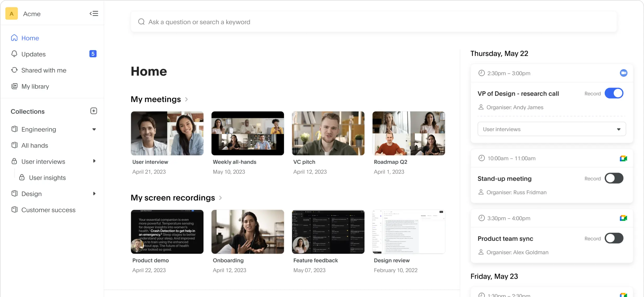Disable recording for VP of Design call
Image resolution: width=644 pixels, height=297 pixels.
click(614, 93)
